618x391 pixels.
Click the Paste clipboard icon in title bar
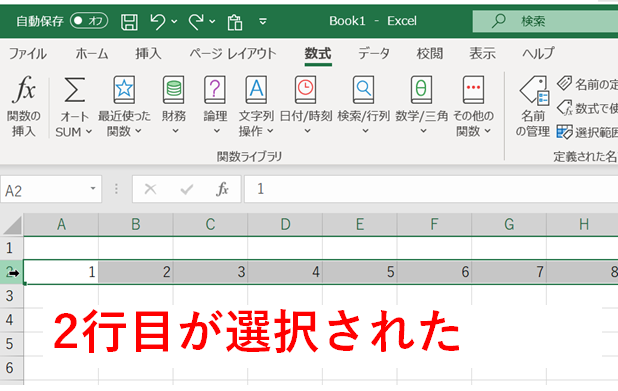(235, 22)
